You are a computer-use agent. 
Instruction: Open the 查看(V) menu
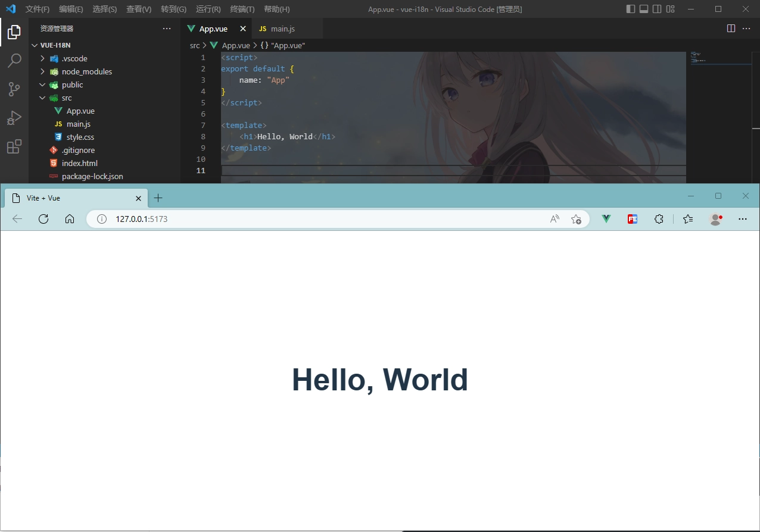[x=139, y=9]
